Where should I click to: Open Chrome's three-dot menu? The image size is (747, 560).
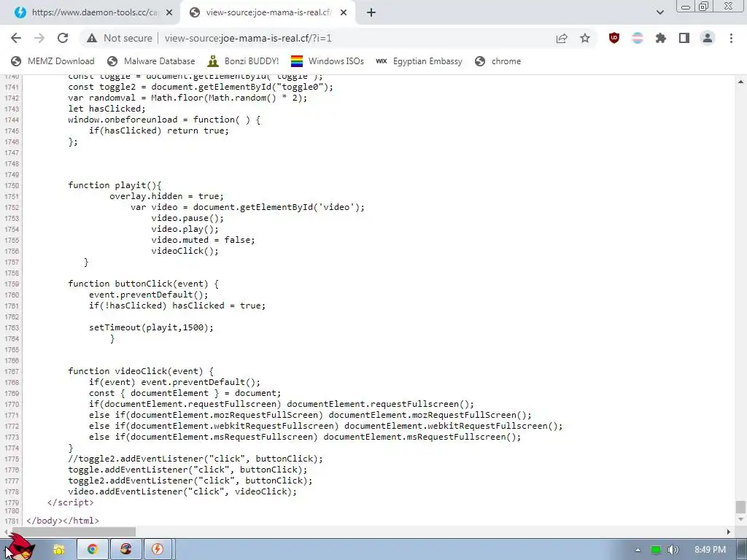[x=731, y=38]
